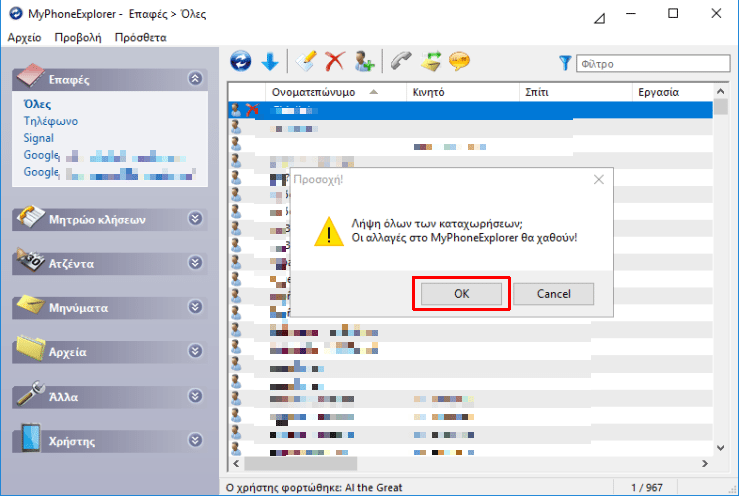
Task: Click the Μηνύματα envelope icon
Action: 30,305
